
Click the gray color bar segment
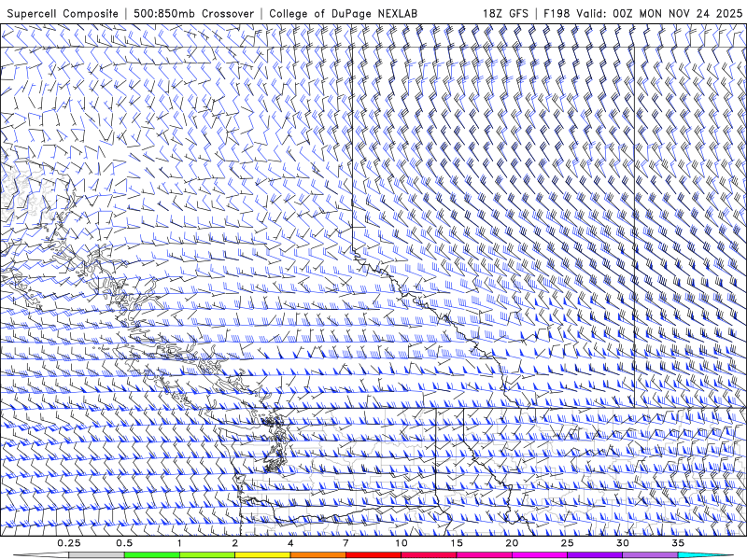click(97, 555)
